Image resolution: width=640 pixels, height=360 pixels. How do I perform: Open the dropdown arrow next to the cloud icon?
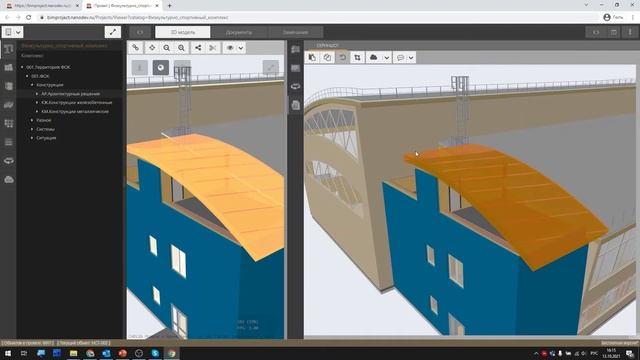386,58
